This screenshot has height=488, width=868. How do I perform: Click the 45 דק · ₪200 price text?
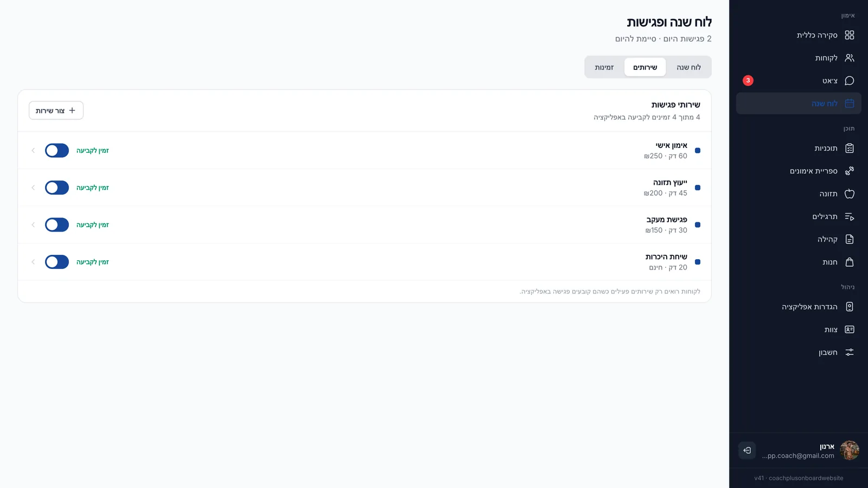pos(666,193)
